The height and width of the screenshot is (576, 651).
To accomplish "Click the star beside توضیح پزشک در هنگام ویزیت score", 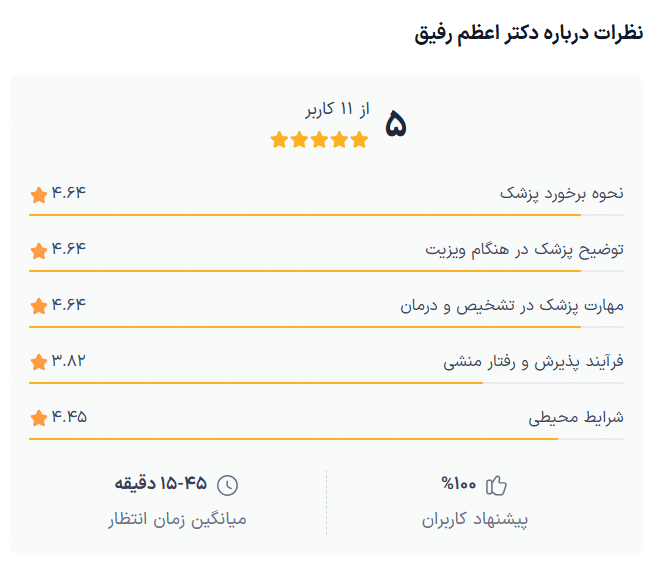I will [x=39, y=250].
